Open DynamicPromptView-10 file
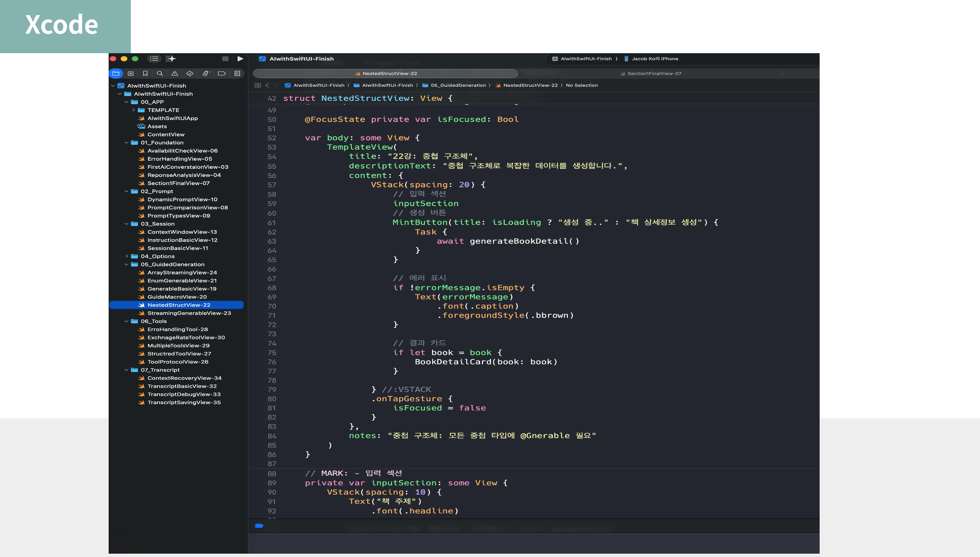 point(182,200)
